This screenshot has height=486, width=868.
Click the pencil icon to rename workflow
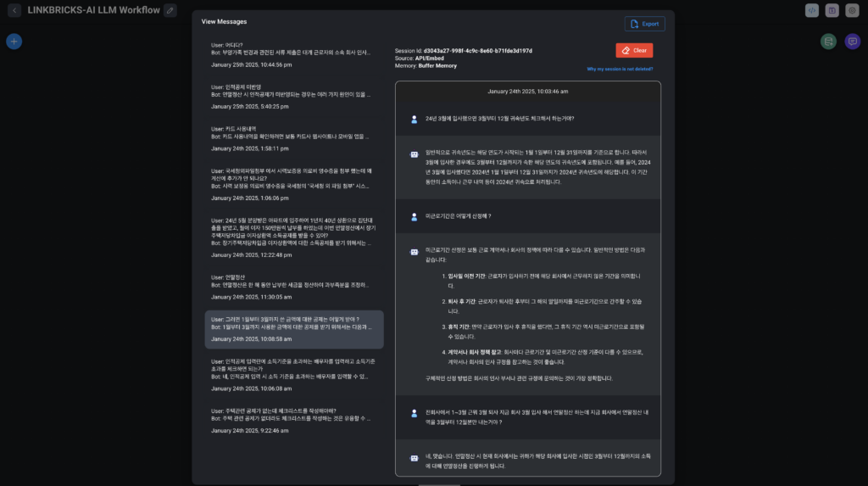pyautogui.click(x=170, y=10)
